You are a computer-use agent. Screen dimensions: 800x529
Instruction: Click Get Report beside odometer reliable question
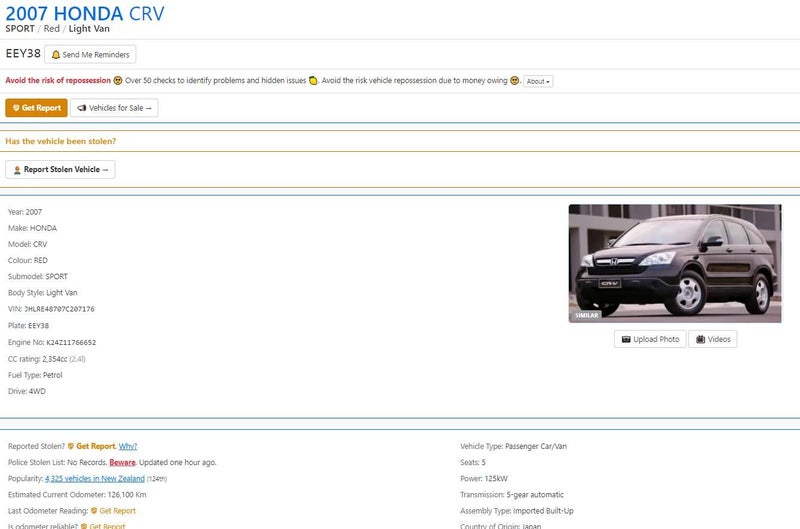pyautogui.click(x=107, y=525)
